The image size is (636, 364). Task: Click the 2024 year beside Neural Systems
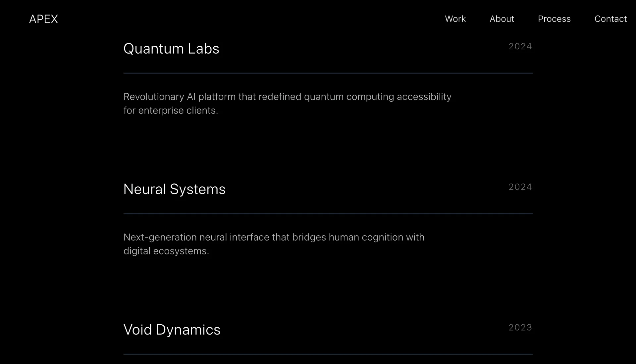(x=520, y=187)
